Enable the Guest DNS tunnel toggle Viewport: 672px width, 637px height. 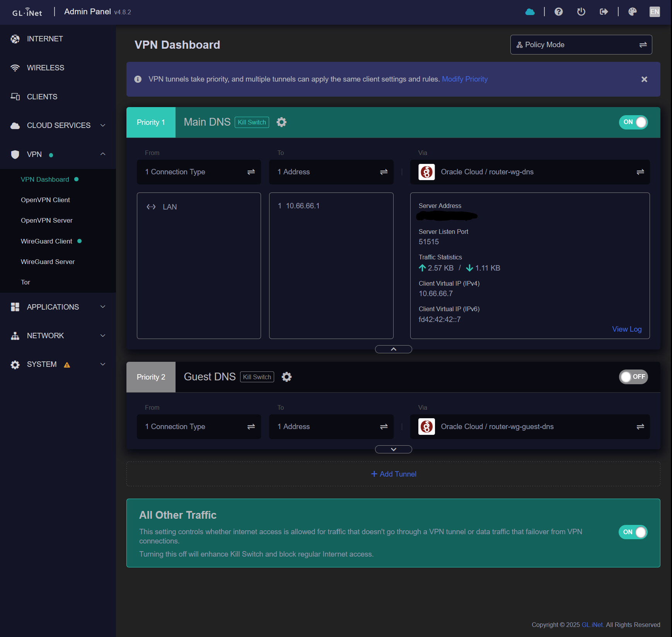[633, 377]
